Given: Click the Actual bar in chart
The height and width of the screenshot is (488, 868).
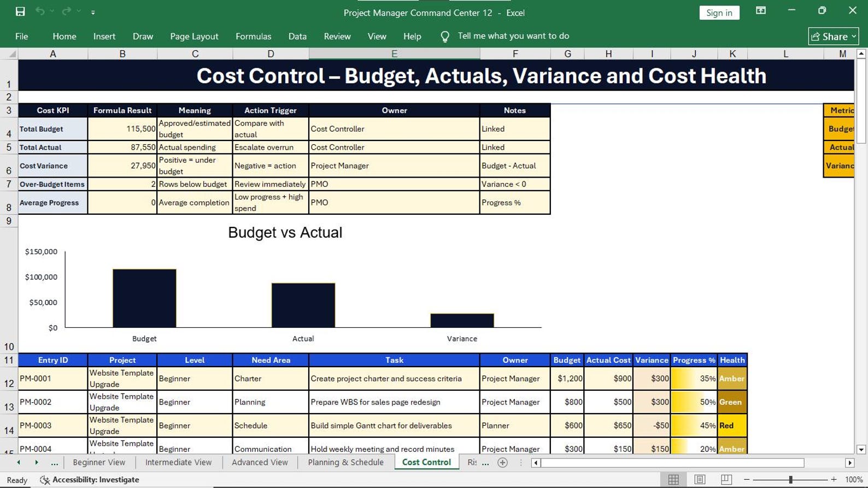Looking at the screenshot, I should [303, 305].
